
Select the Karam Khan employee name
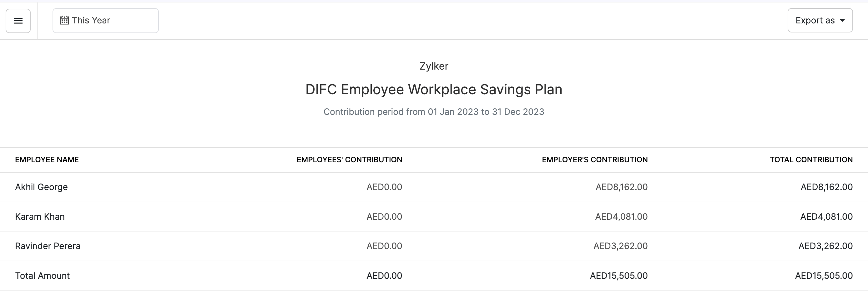pyautogui.click(x=40, y=217)
